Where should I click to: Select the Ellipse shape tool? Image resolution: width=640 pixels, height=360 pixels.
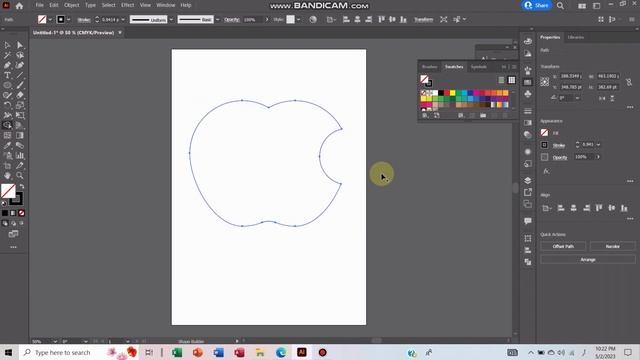7,85
